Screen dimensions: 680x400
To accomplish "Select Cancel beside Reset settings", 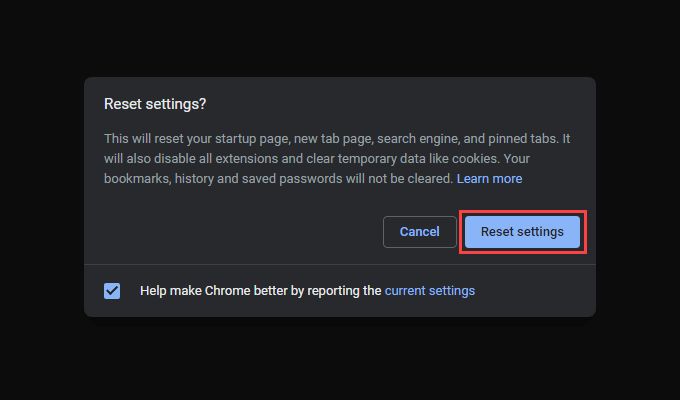I will (x=420, y=232).
